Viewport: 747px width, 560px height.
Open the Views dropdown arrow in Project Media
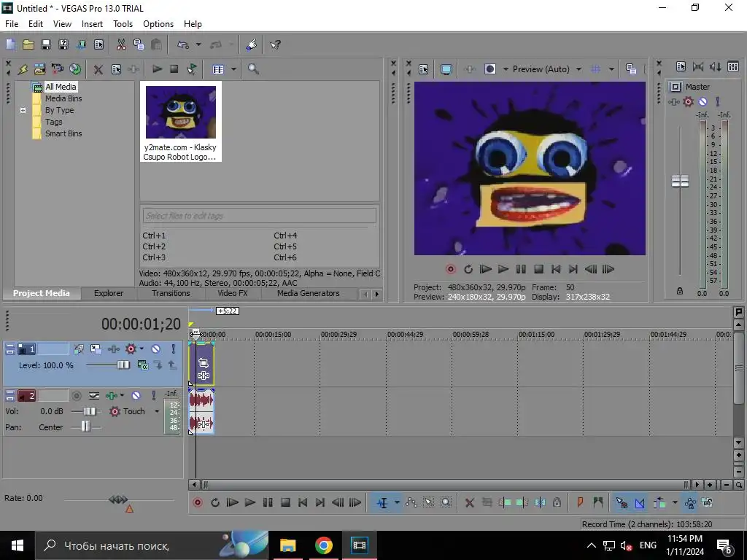click(233, 69)
